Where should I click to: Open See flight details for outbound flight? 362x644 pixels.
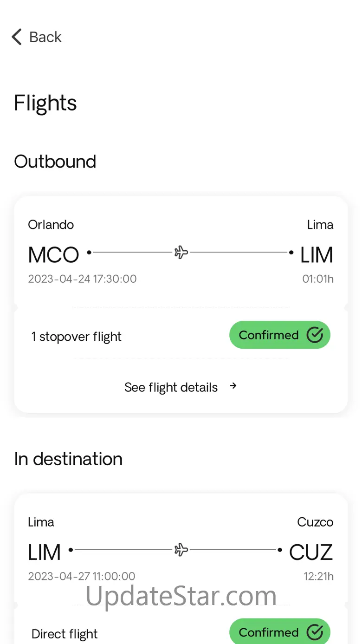coord(181,387)
